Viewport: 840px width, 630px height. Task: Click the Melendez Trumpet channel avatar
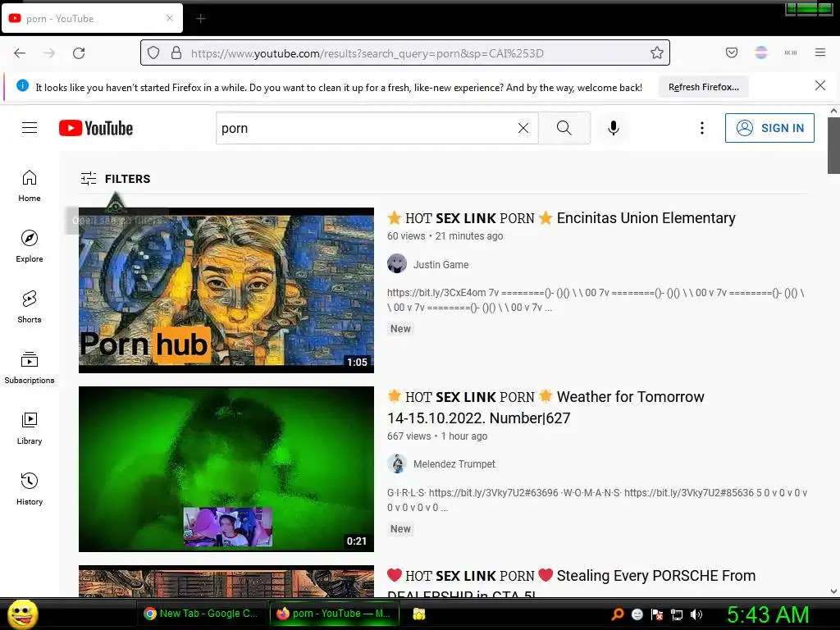(x=397, y=463)
